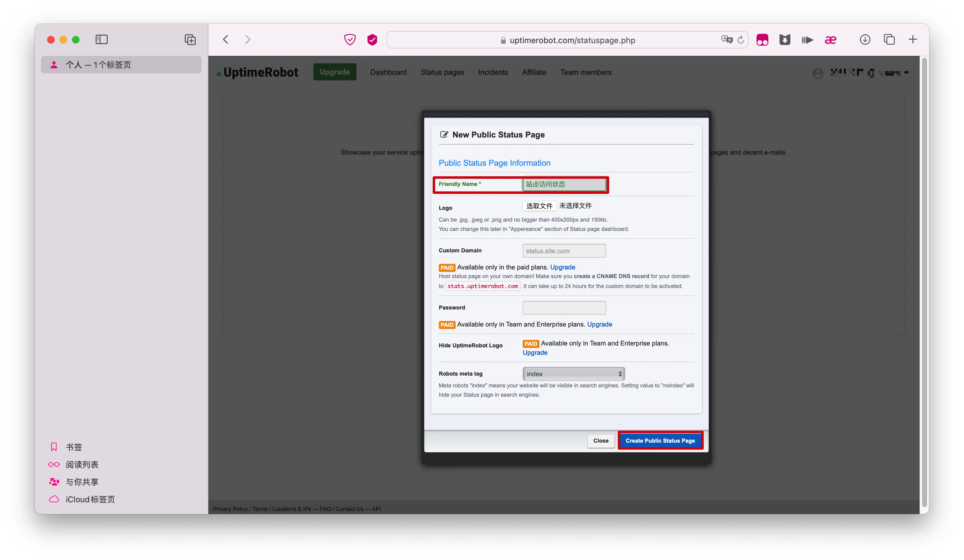
Task: Go back with the left arrow
Action: [226, 39]
